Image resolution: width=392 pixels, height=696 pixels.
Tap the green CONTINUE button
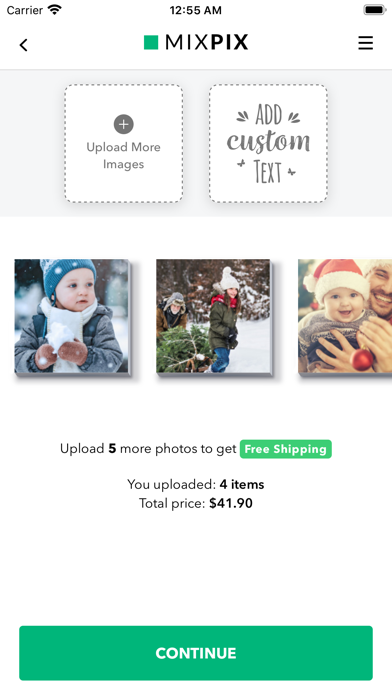196,653
